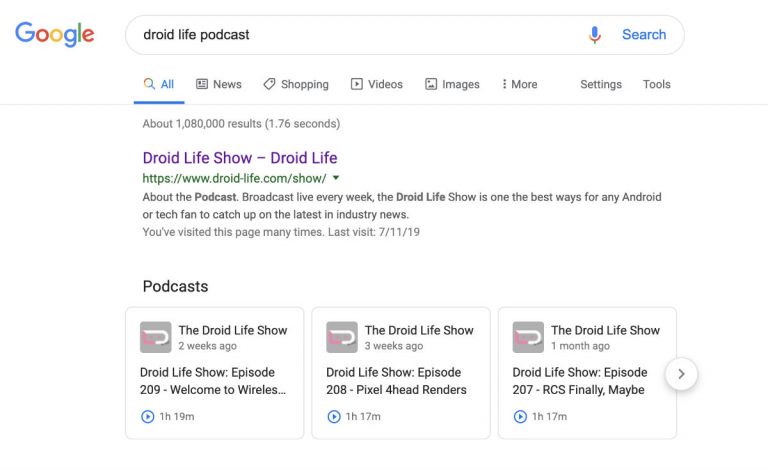The height and width of the screenshot is (470, 768).
Task: Open the Settings menu
Action: coord(600,85)
